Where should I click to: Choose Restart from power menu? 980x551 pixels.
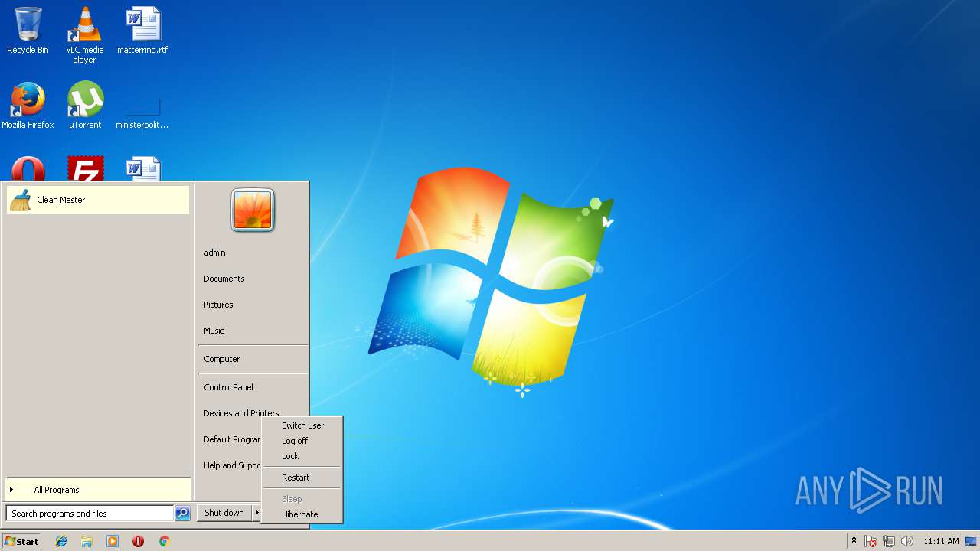tap(302, 478)
